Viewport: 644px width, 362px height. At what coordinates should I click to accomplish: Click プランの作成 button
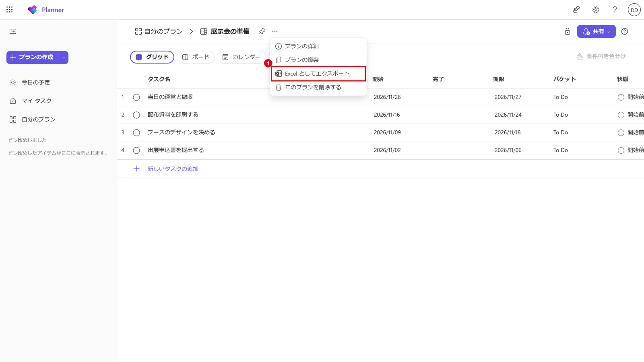pos(33,58)
